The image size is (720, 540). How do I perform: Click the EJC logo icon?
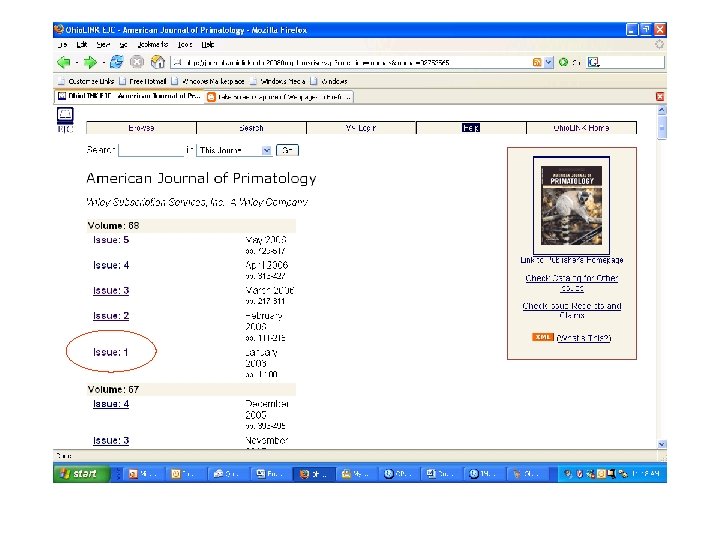65,119
